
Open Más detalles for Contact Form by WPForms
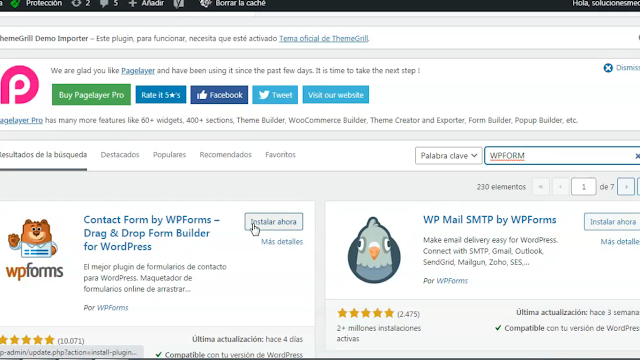coord(282,242)
